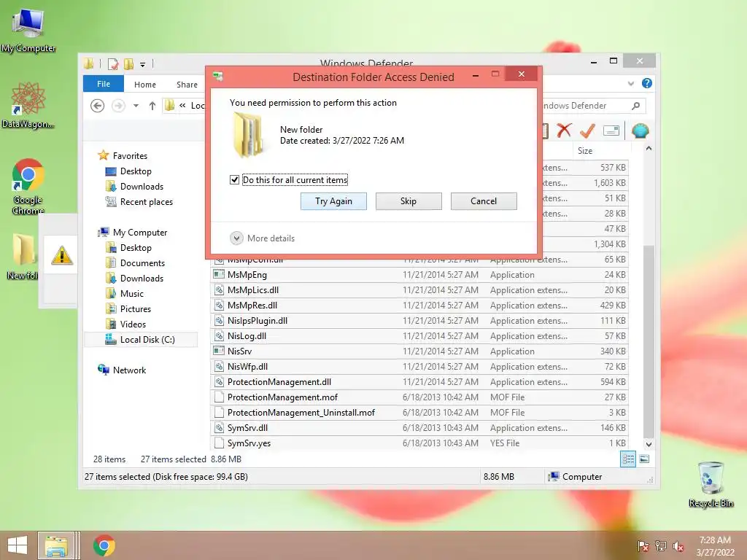This screenshot has width=747, height=560.
Task: Click the Try Again button
Action: pos(333,201)
